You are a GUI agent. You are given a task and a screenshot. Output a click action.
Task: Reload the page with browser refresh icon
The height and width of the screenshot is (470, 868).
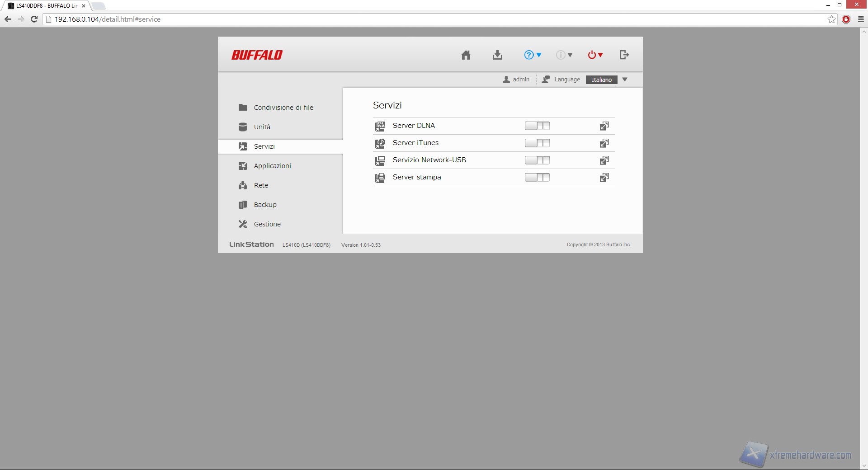pos(34,19)
